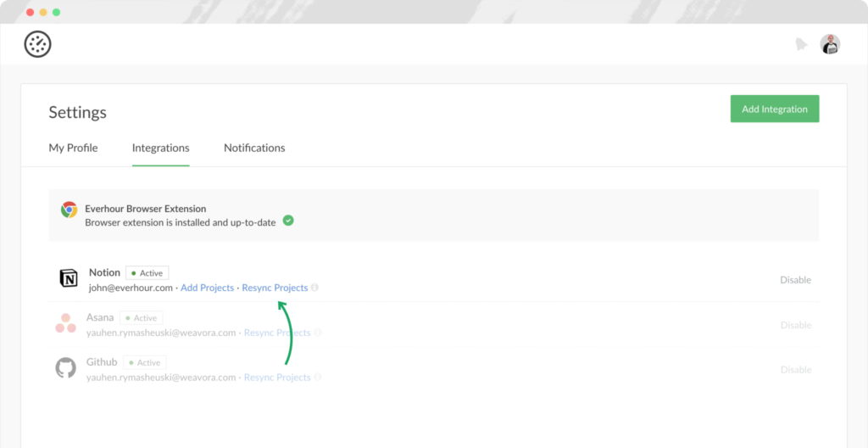The width and height of the screenshot is (868, 448).
Task: Click the Chrome browser extension icon
Action: (x=70, y=210)
